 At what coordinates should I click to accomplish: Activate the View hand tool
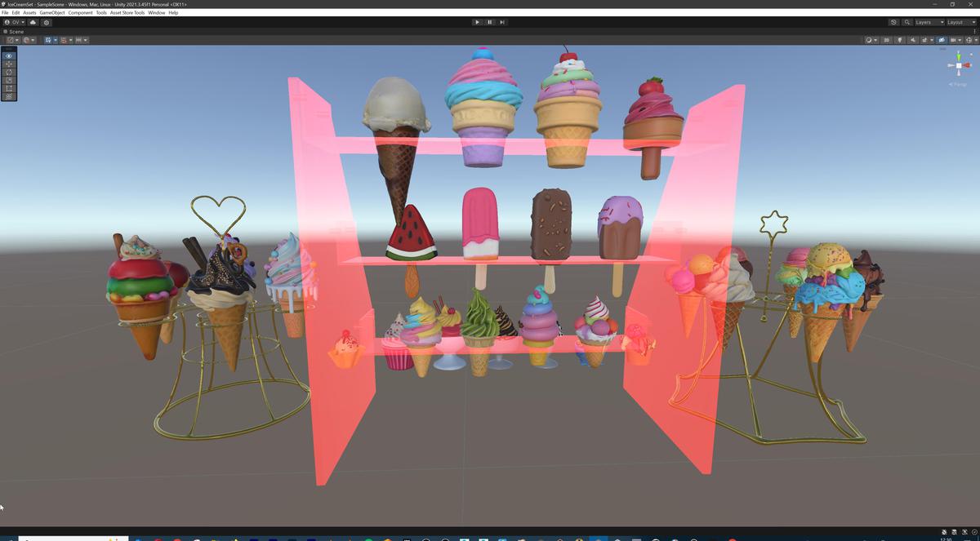pos(8,55)
